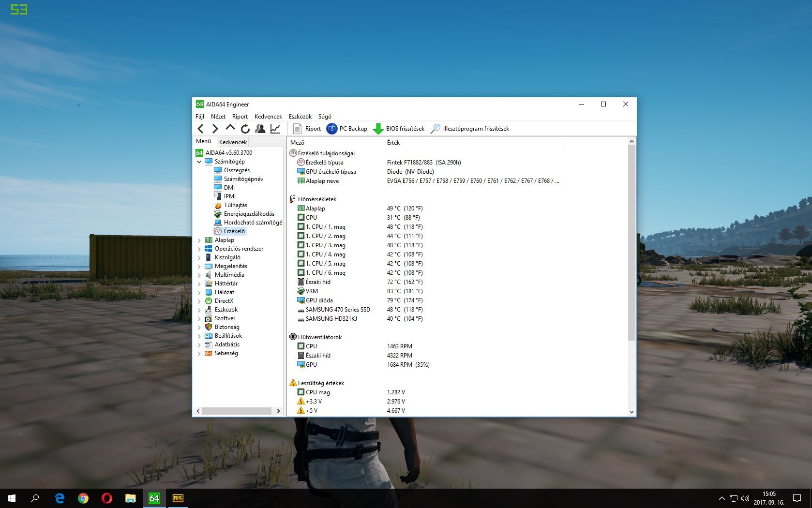812x508 pixels.
Task: Select Hordozható számítógép tree item
Action: tap(248, 223)
